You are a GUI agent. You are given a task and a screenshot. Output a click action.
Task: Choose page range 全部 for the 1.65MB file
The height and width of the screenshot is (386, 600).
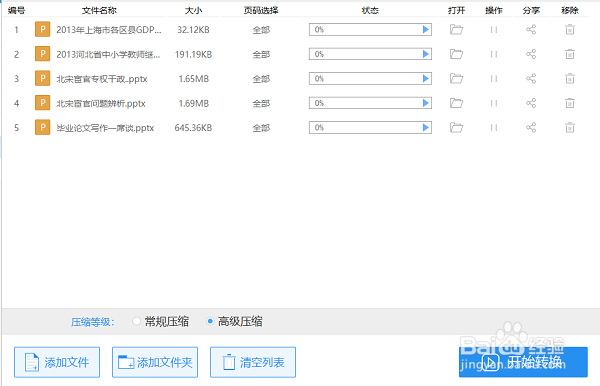pyautogui.click(x=261, y=79)
